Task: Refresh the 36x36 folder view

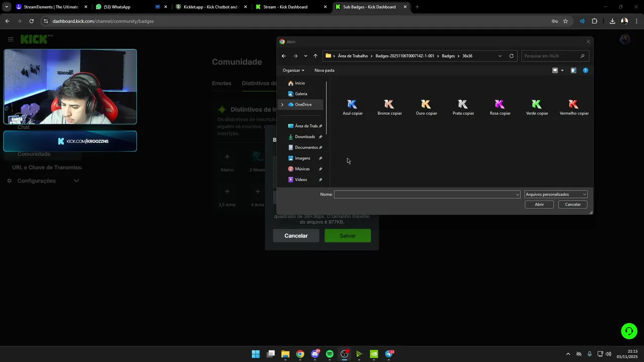Action: pos(512,56)
